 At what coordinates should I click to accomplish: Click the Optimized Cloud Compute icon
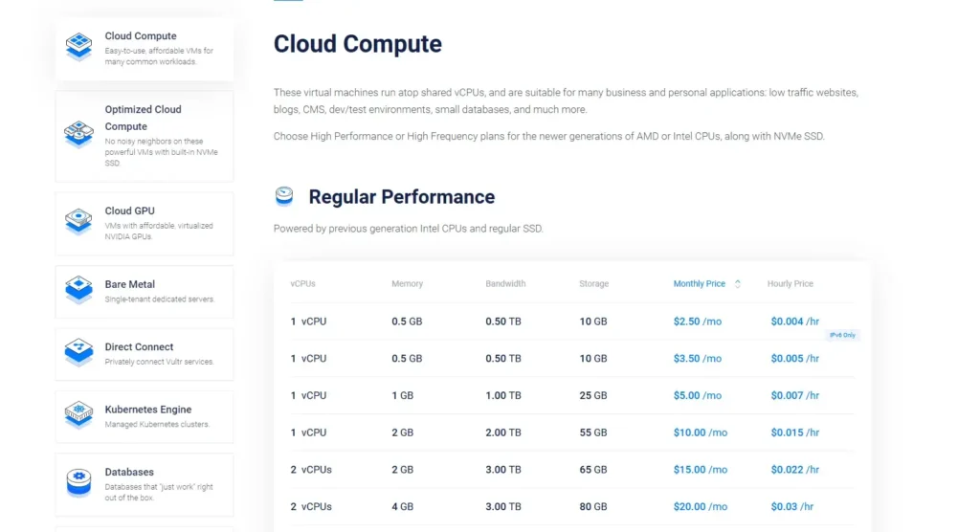(x=78, y=134)
